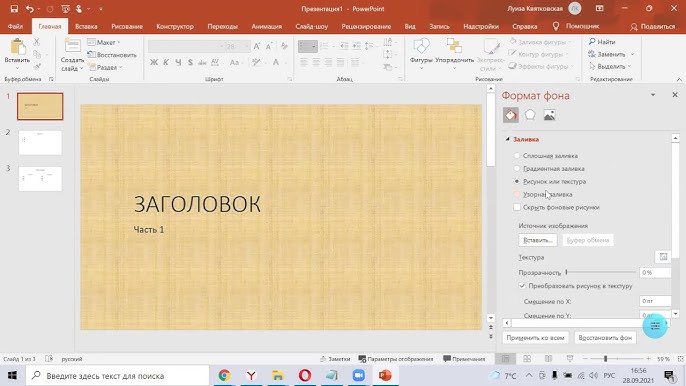686x386 pixels.
Task: Switch to slide sorter view in status bar
Action: click(x=527, y=359)
